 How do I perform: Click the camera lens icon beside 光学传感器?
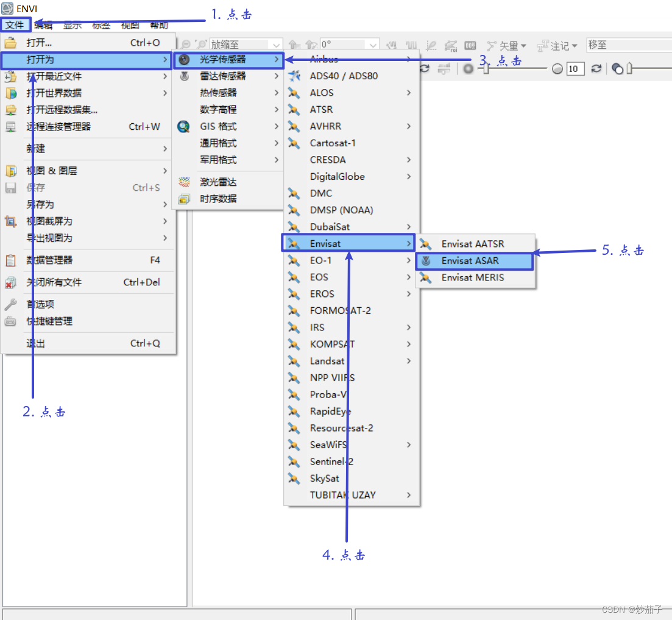tap(184, 60)
